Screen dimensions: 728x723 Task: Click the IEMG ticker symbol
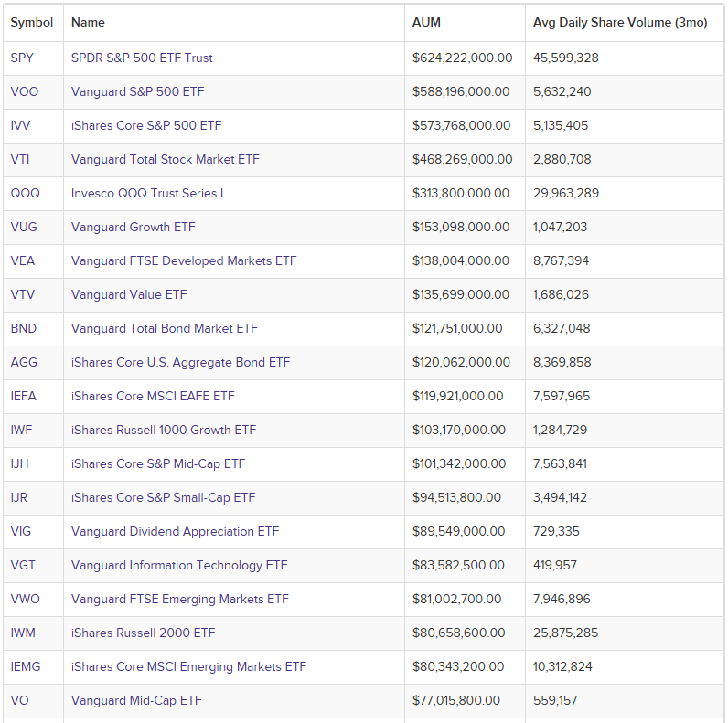pos(26,668)
